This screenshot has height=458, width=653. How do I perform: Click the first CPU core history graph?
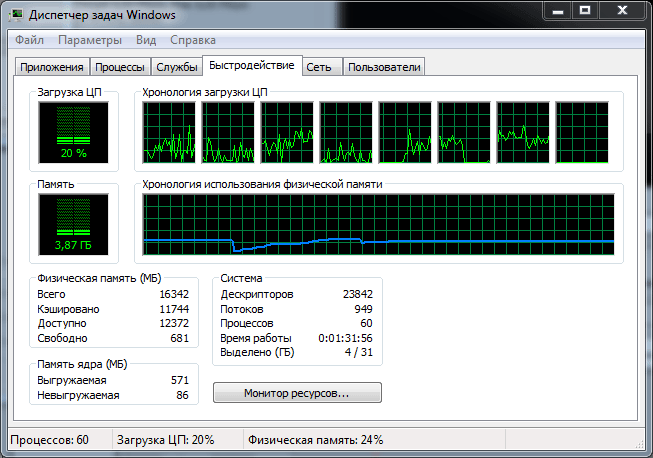point(169,132)
